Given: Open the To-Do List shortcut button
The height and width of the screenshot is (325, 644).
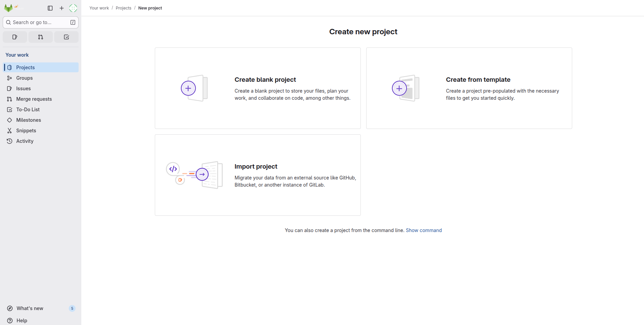Looking at the screenshot, I should tap(66, 37).
